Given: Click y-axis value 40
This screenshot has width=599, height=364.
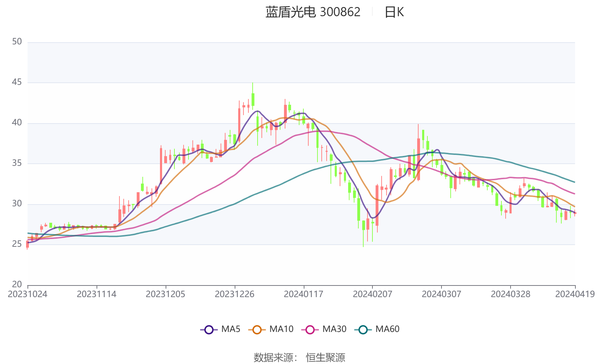Looking at the screenshot, I should [17, 123].
